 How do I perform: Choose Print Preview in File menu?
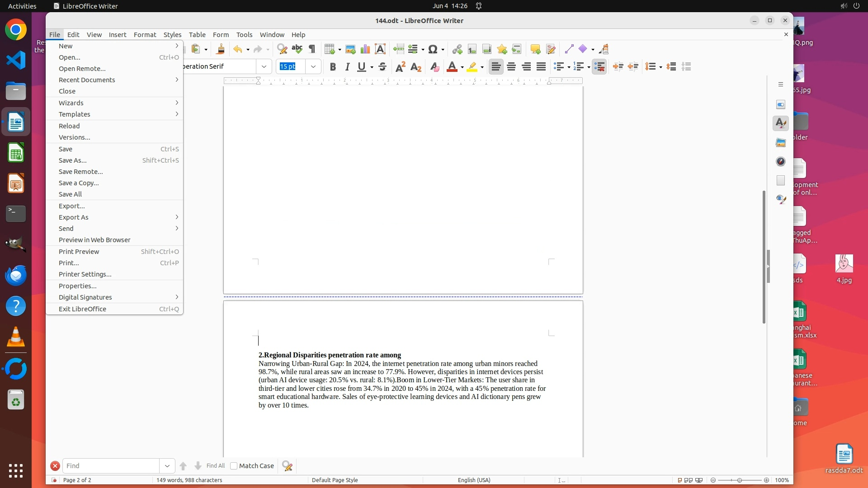click(x=79, y=252)
